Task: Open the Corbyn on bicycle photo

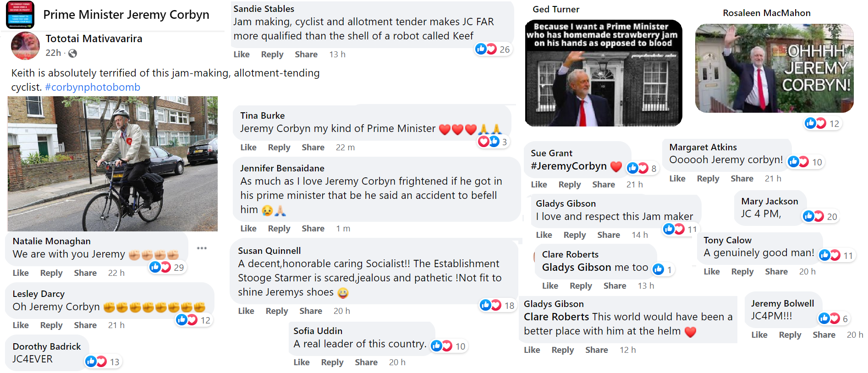Action: [112, 164]
